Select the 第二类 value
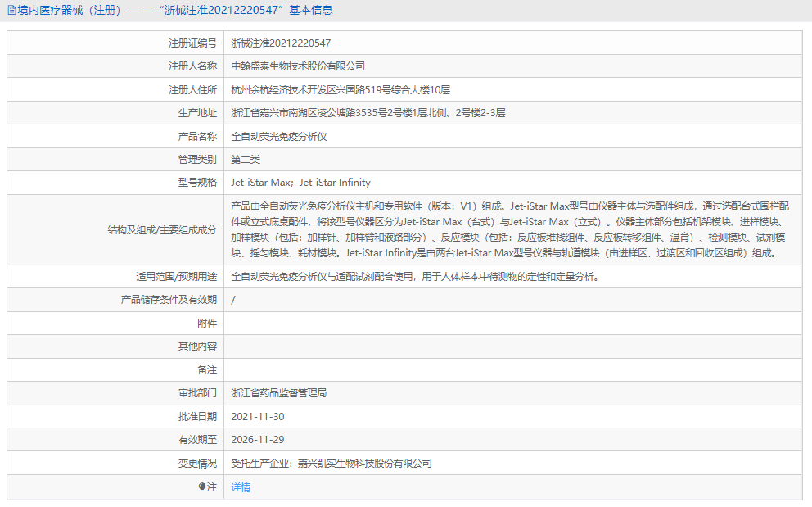This screenshot has width=812, height=507. tap(246, 159)
